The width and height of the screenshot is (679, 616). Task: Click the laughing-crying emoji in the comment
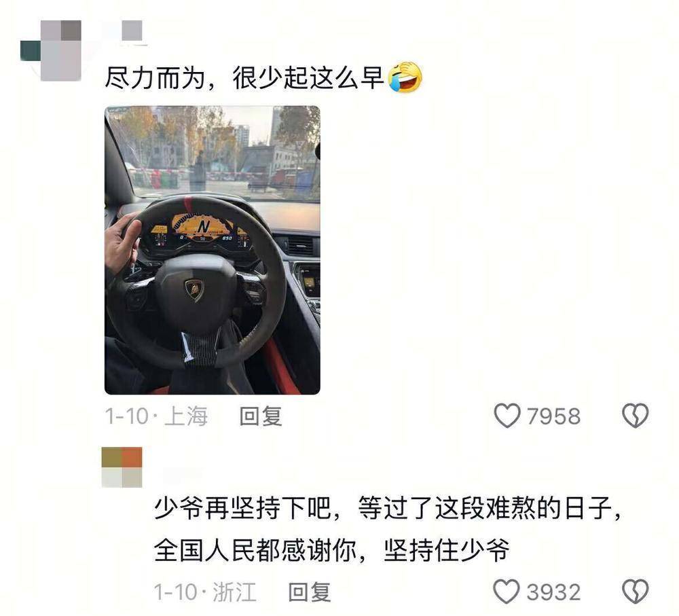pos(405,77)
